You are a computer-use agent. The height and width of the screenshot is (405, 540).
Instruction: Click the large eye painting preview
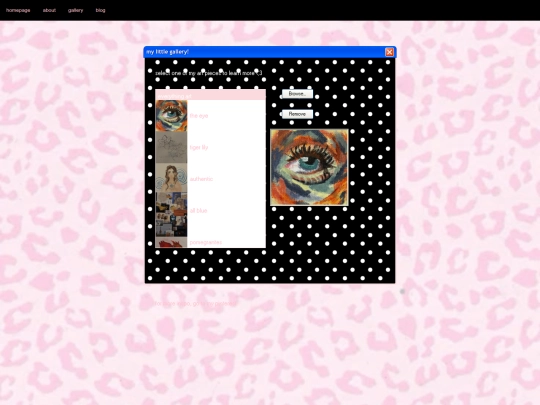[309, 167]
